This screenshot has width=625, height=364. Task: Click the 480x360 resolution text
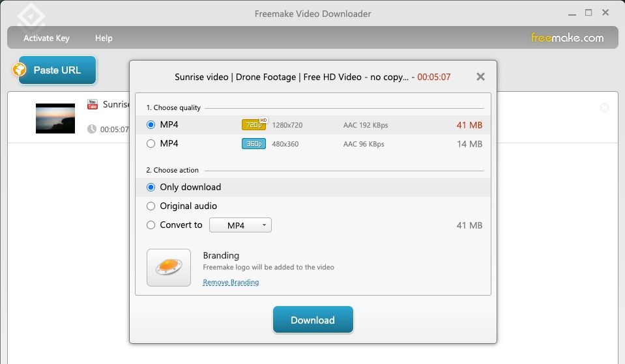[285, 144]
